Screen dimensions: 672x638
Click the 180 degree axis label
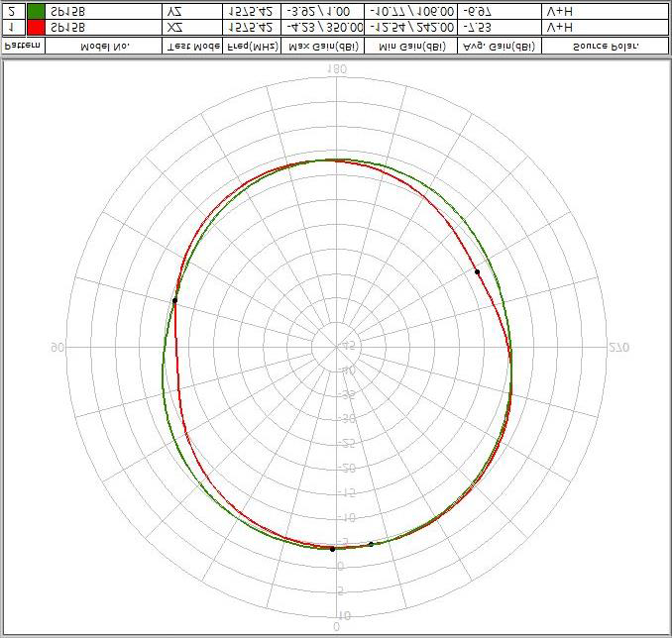pyautogui.click(x=336, y=69)
